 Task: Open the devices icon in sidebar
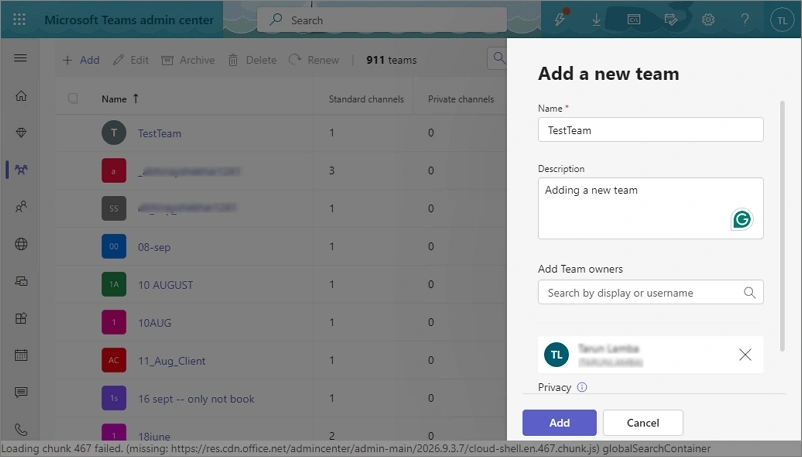tap(21, 281)
